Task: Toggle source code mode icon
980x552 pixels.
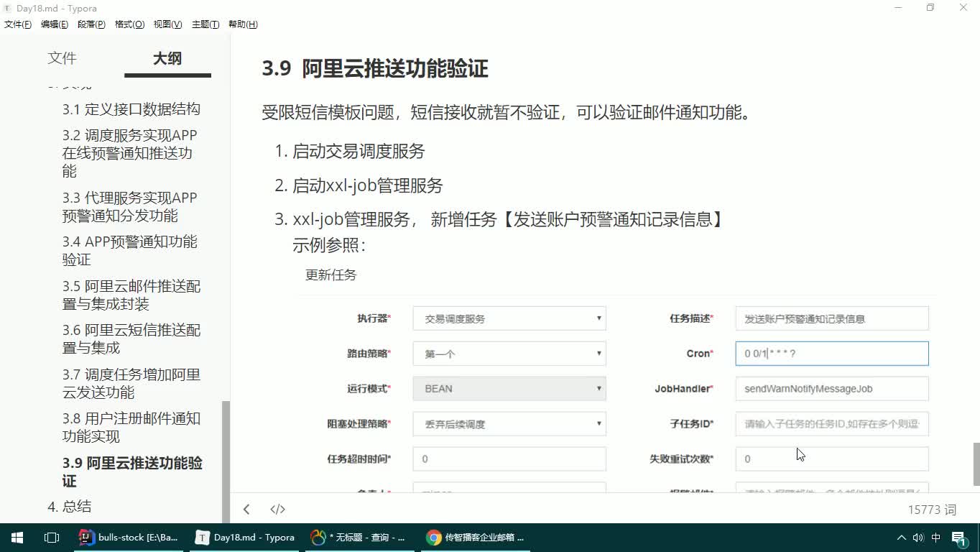Action: (x=277, y=509)
